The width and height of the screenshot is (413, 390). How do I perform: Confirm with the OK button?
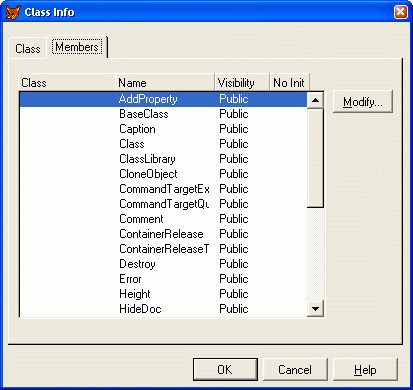(225, 369)
